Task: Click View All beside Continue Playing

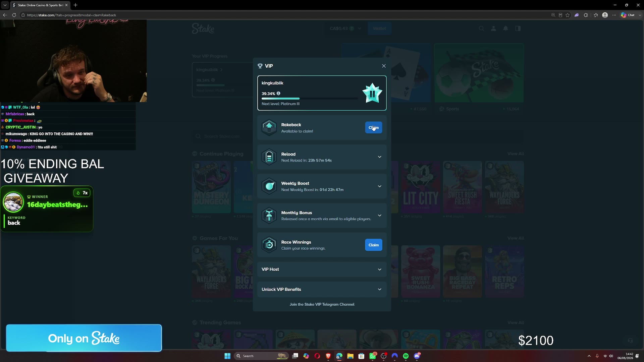Action: [x=516, y=154]
